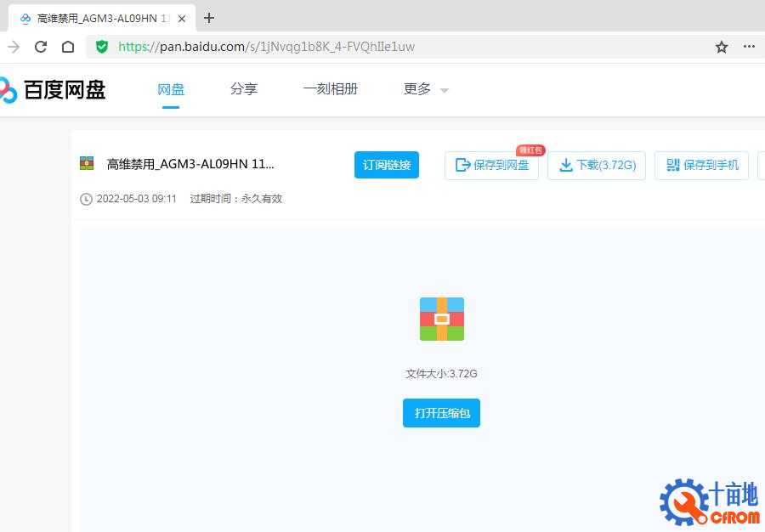
Task: Click the browser reload icon
Action: click(41, 47)
